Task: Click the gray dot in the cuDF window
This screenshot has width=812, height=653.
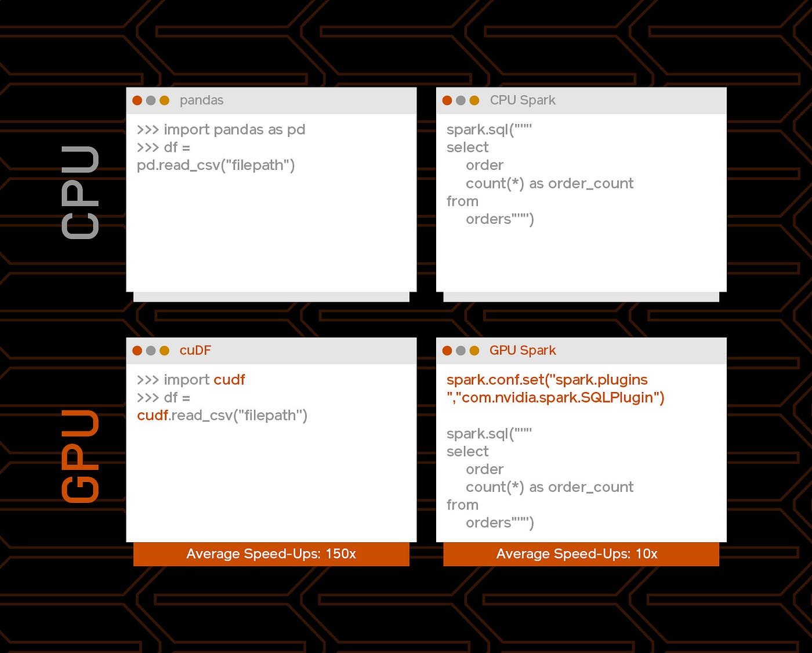Action: 151,350
